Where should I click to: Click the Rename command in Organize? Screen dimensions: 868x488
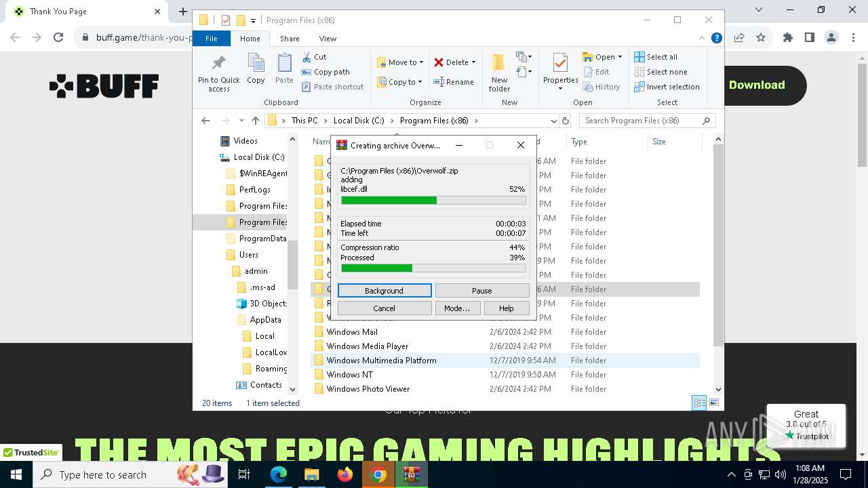coord(454,82)
